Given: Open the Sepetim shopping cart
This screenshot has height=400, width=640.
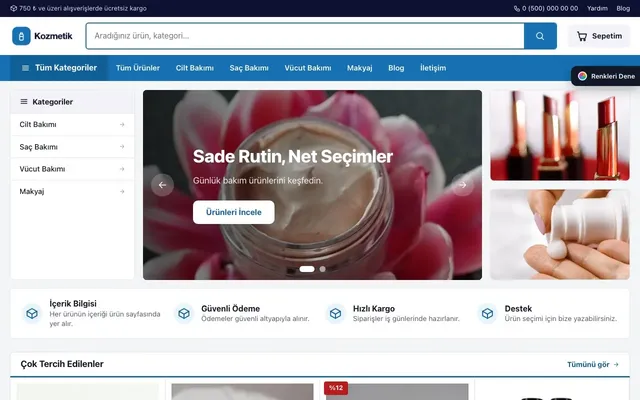Looking at the screenshot, I should click(x=599, y=36).
